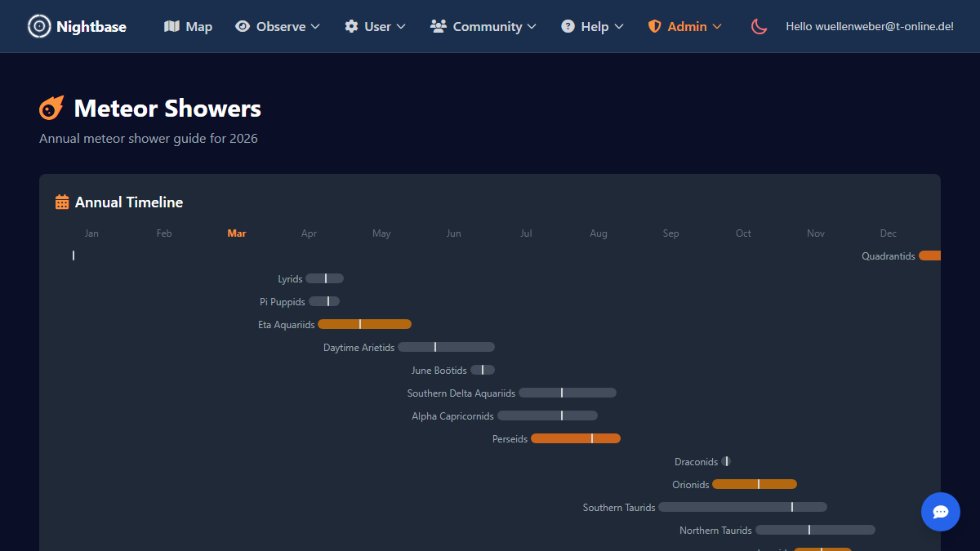Open the User menu
Image resolution: width=980 pixels, height=551 pixels.
point(376,26)
